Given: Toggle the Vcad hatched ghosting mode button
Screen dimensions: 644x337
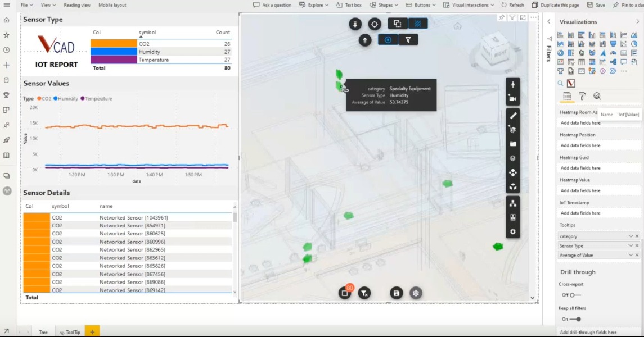Looking at the screenshot, I should (x=418, y=24).
